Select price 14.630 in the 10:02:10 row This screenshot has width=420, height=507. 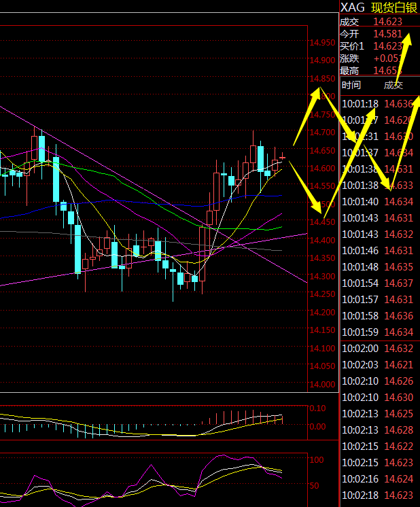point(399,397)
